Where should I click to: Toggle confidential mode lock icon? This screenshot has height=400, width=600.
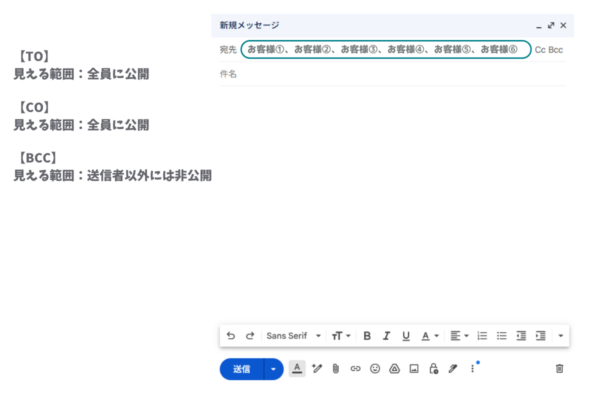point(434,369)
